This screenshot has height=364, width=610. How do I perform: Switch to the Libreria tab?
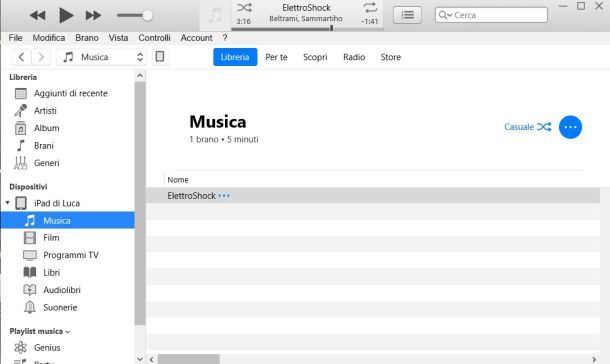(x=235, y=57)
